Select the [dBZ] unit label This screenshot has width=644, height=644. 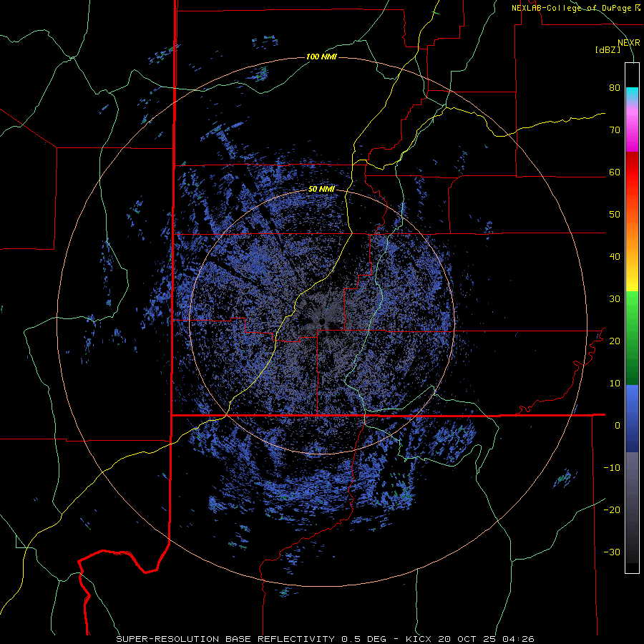pos(608,49)
